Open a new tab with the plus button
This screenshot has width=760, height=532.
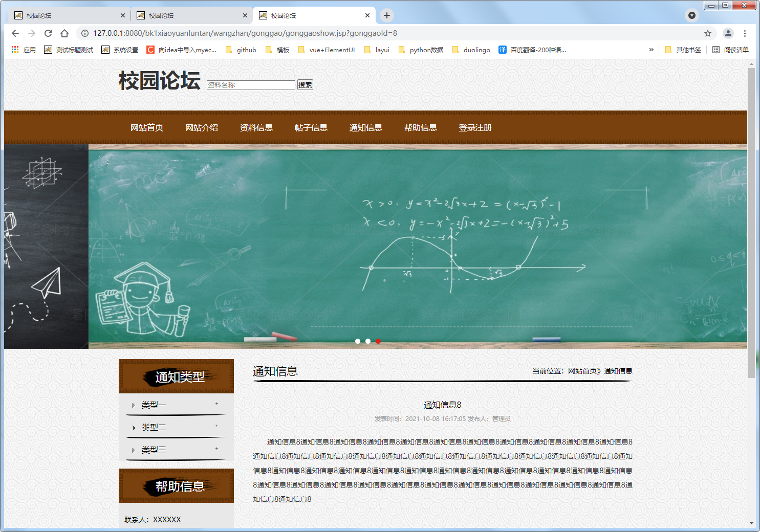coord(387,15)
